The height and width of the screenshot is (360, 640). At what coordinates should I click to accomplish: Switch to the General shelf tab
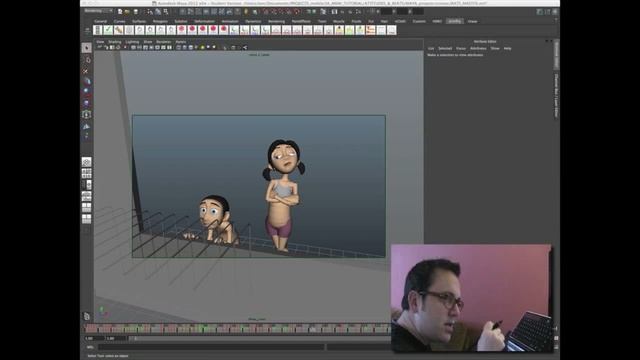pyautogui.click(x=100, y=21)
